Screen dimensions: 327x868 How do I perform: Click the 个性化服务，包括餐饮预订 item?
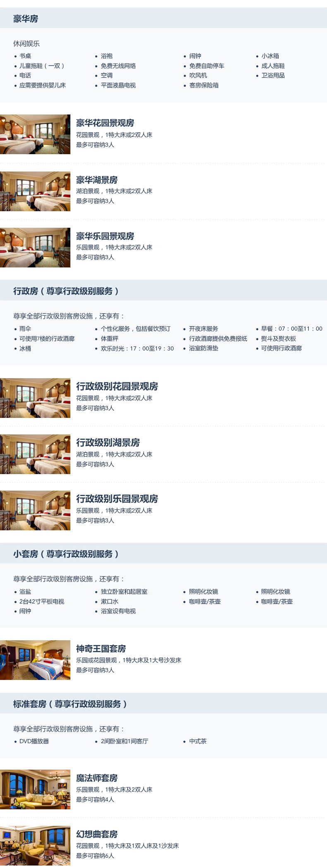136,329
